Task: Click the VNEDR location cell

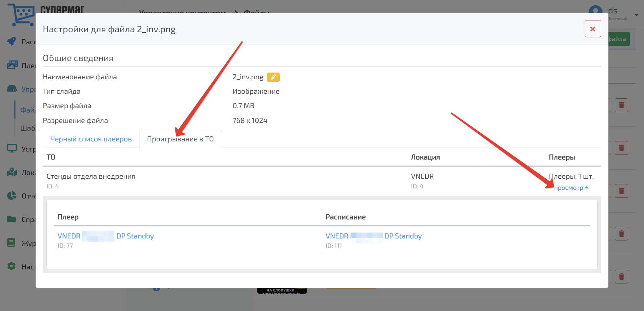Action: tap(422, 176)
